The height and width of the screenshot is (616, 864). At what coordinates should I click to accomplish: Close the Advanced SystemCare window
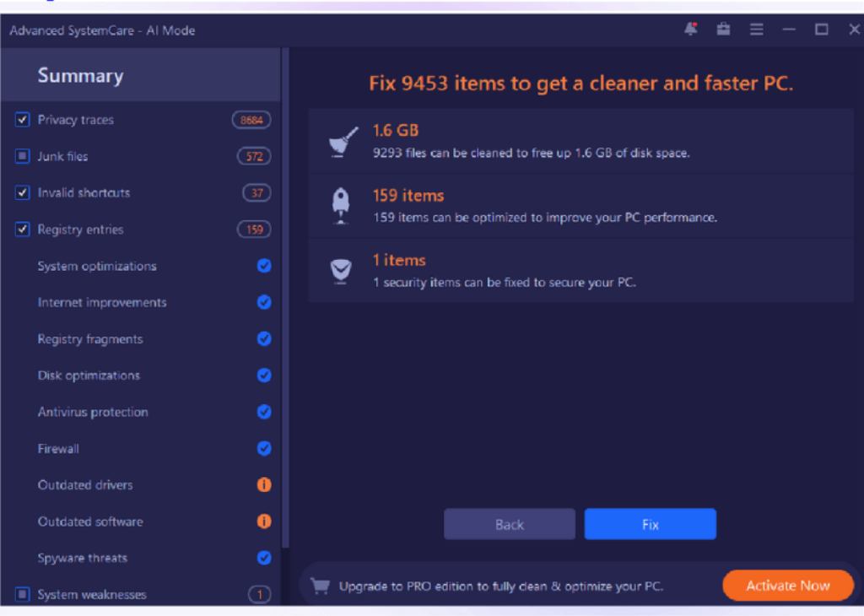click(855, 30)
